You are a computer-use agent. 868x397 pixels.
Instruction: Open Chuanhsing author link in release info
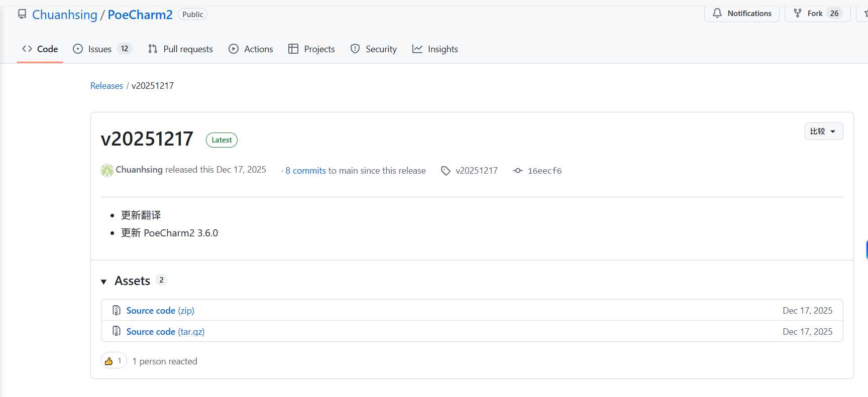click(139, 170)
